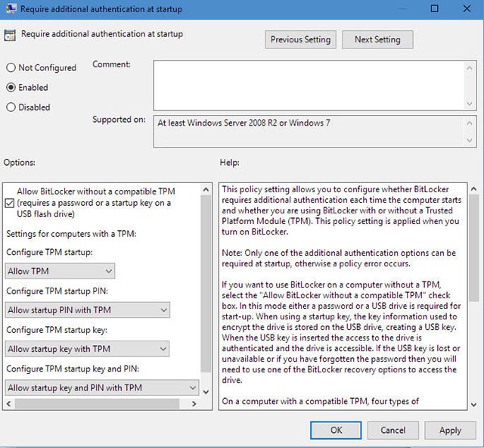The height and width of the screenshot is (448, 484).
Task: Click Comment box scroll up arrow
Action: tap(470, 67)
